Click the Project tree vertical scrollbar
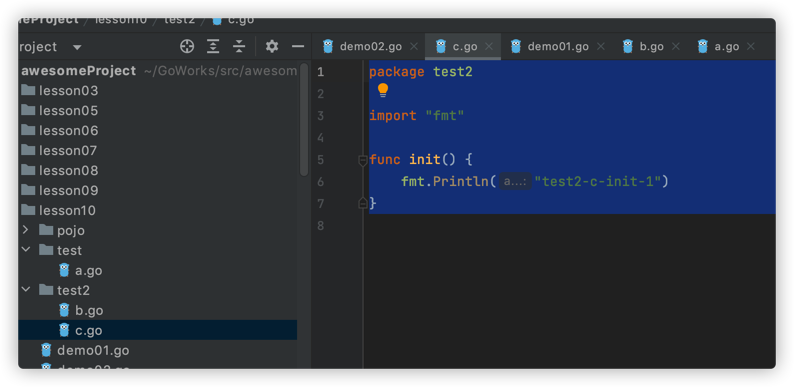 304,119
